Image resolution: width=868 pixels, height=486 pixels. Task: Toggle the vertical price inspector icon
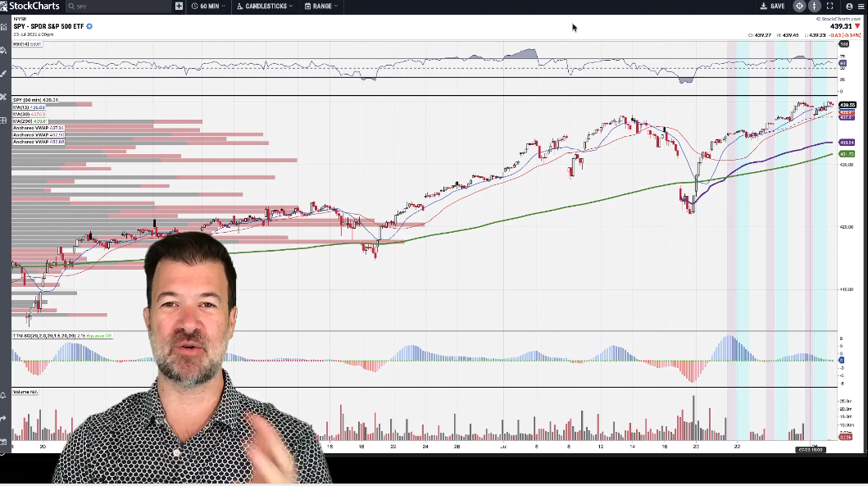click(814, 6)
